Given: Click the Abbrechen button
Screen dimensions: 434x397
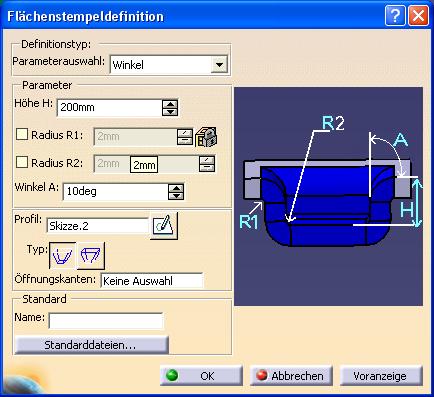Looking at the screenshot, I should pos(291,376).
